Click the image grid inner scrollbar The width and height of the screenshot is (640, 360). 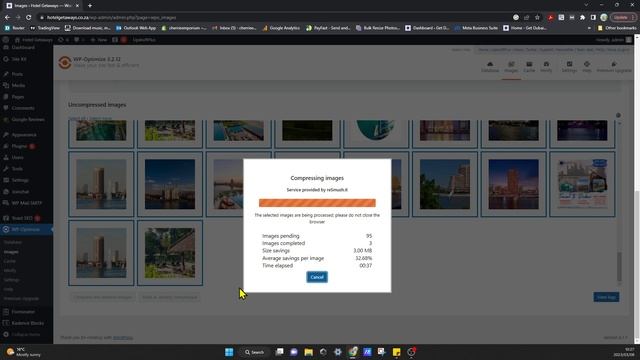(x=619, y=267)
